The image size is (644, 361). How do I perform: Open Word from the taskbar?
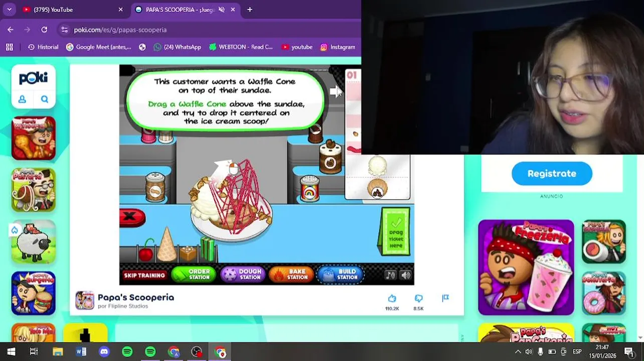coord(81,351)
